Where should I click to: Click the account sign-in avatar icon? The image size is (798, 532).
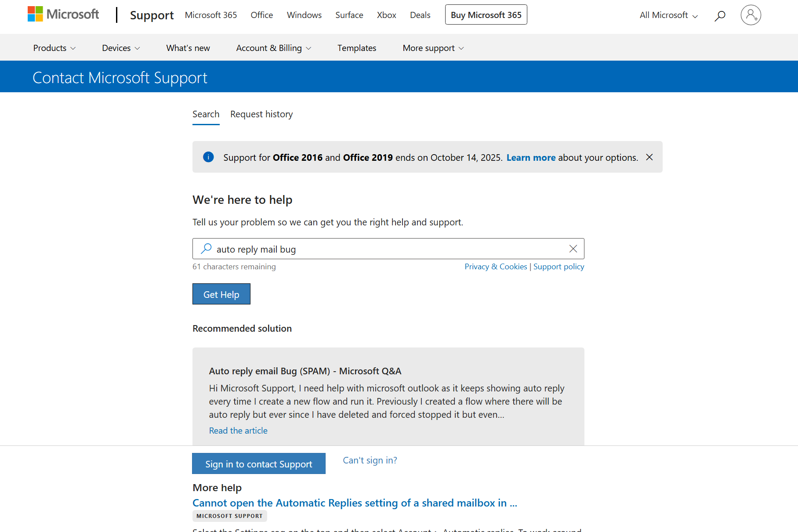(751, 15)
